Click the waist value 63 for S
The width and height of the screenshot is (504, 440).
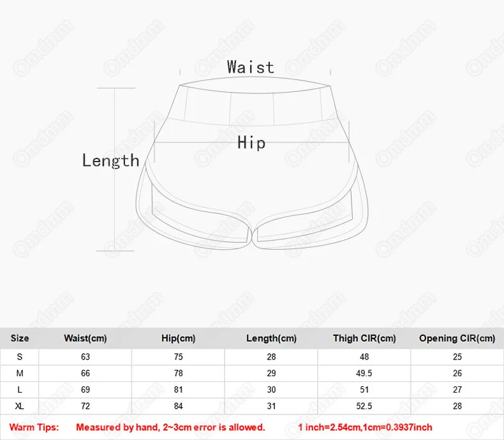[x=85, y=357]
